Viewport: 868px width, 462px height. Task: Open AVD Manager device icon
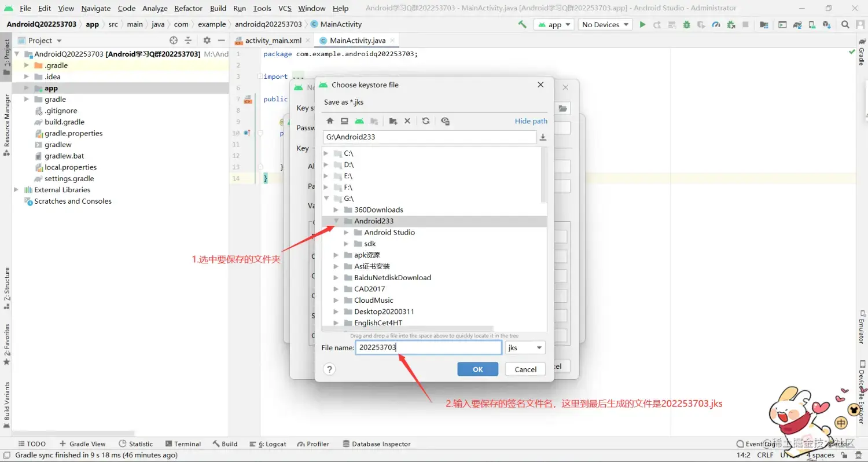click(x=812, y=24)
